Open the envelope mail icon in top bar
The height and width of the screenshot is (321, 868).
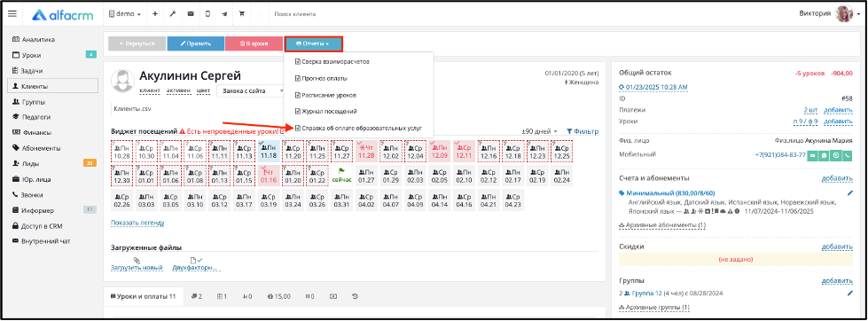coord(191,14)
